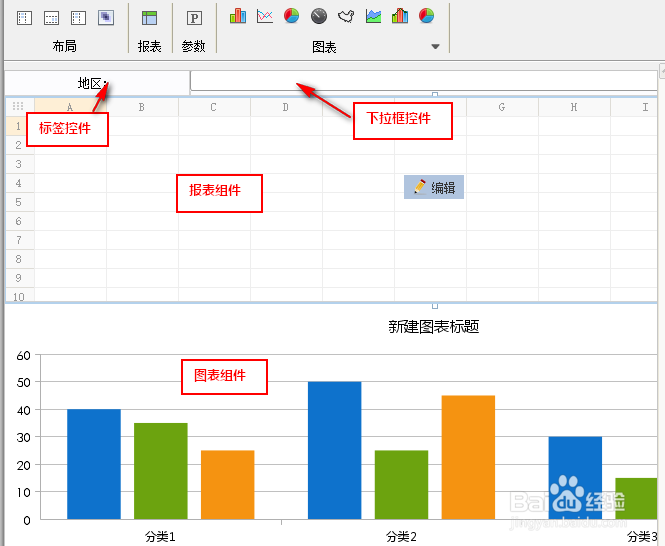The image size is (665, 546).
Task: Click the 分类2 axis label
Action: (401, 537)
